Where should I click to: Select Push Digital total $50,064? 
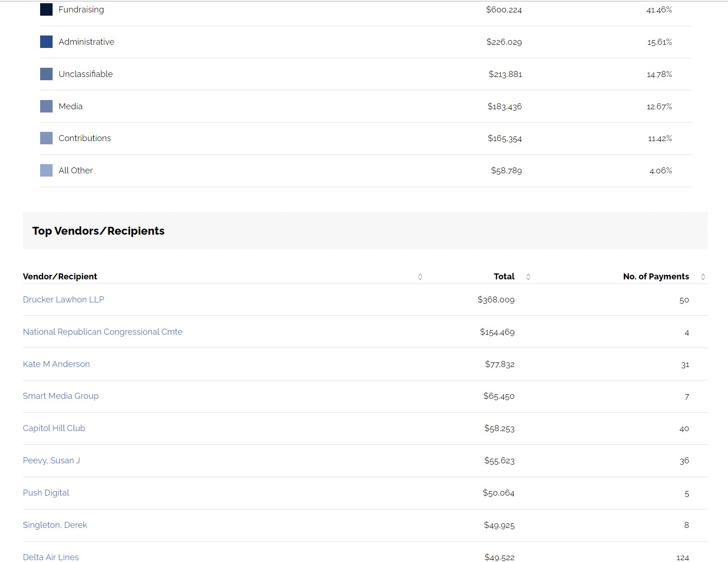point(499,493)
